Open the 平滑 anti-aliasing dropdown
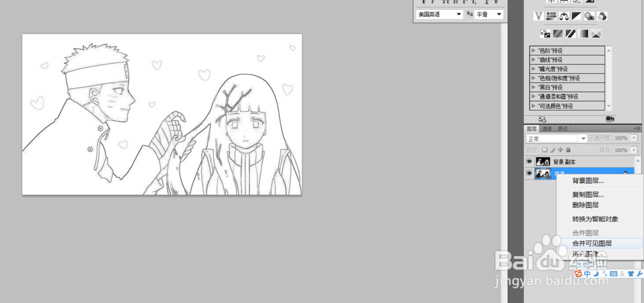644x303 pixels. tap(489, 14)
